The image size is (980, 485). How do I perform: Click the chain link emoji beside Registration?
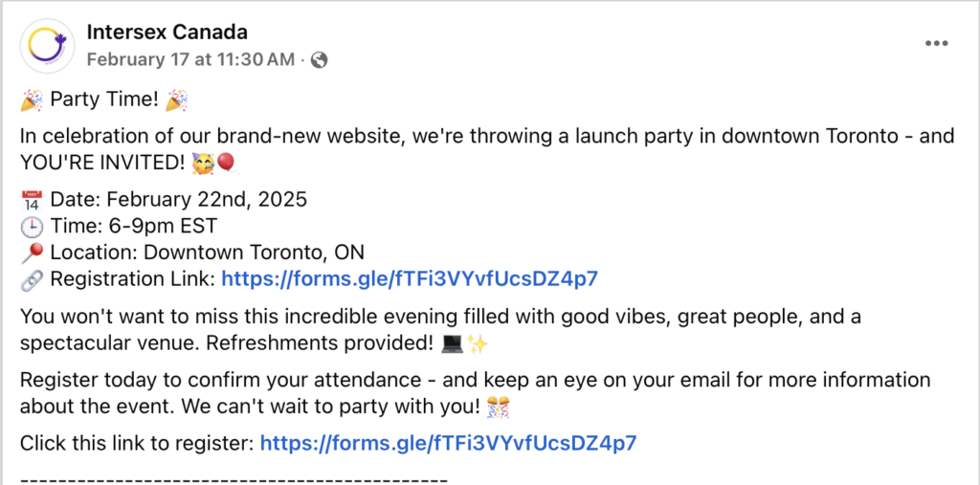(x=32, y=279)
